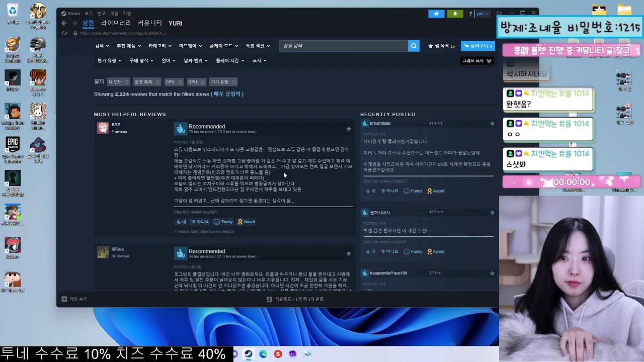Select the RV There Yet shortcut

13,282
